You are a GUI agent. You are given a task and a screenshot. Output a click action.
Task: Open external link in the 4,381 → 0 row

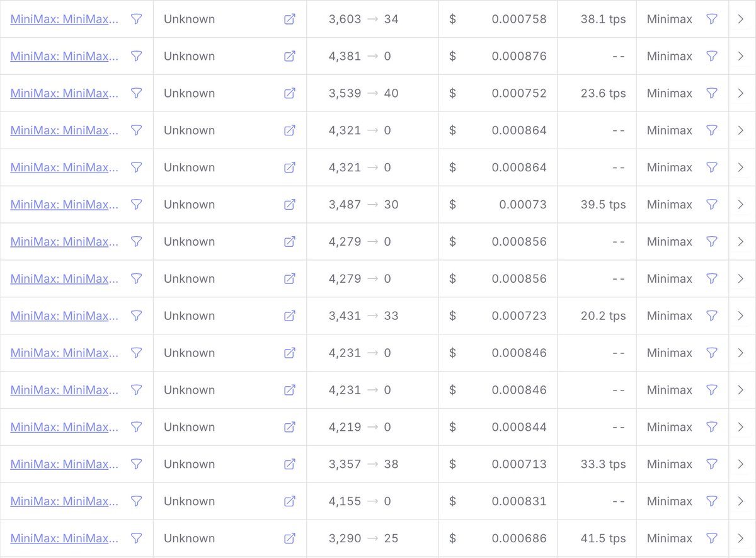point(290,56)
